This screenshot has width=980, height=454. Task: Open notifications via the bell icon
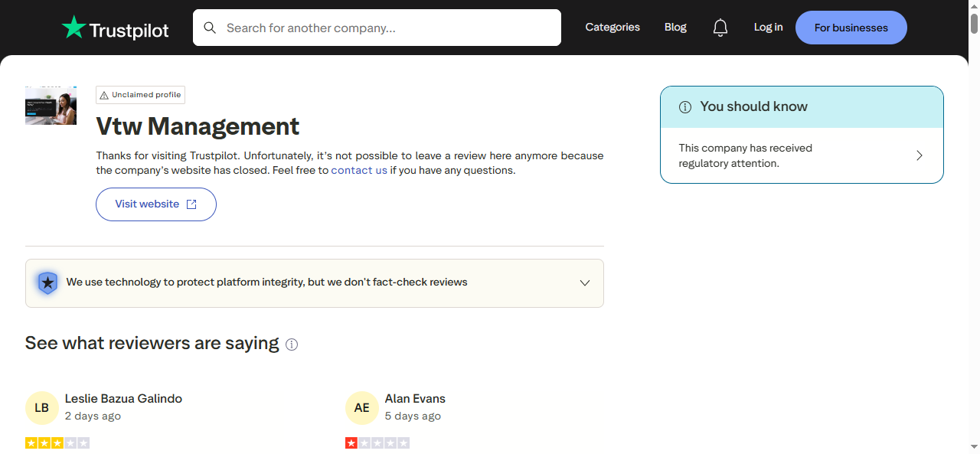click(720, 28)
